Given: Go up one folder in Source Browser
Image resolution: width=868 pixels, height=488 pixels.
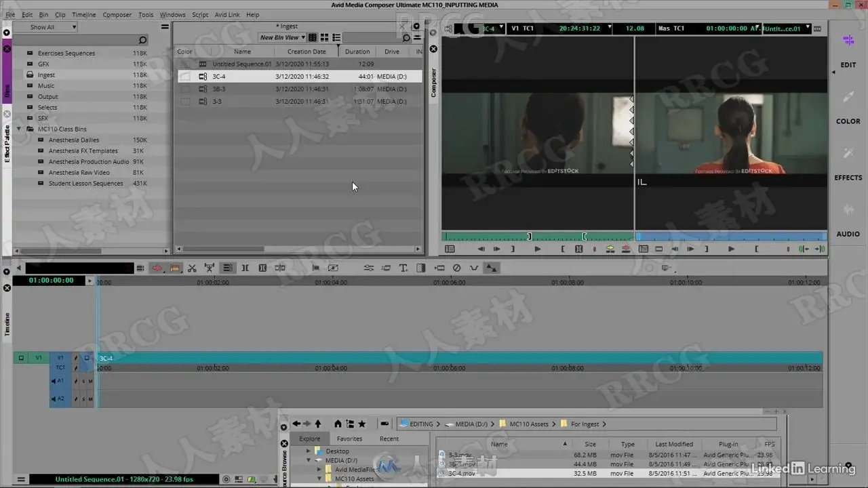Looking at the screenshot, I should 317,424.
